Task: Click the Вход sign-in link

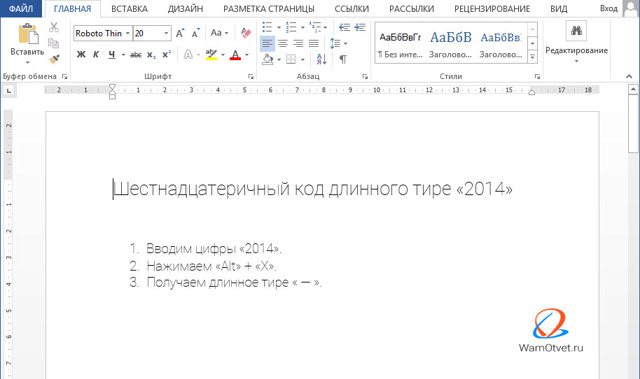Action: tap(609, 8)
